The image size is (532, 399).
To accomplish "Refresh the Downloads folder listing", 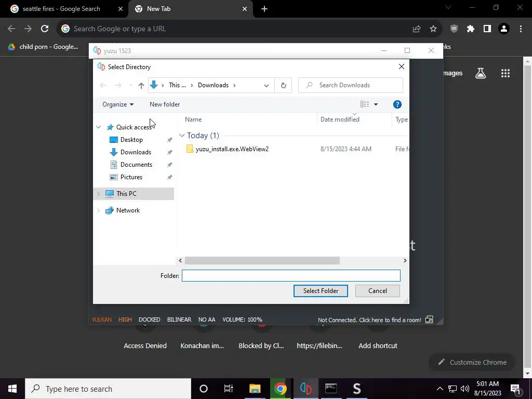I will [x=283, y=85].
